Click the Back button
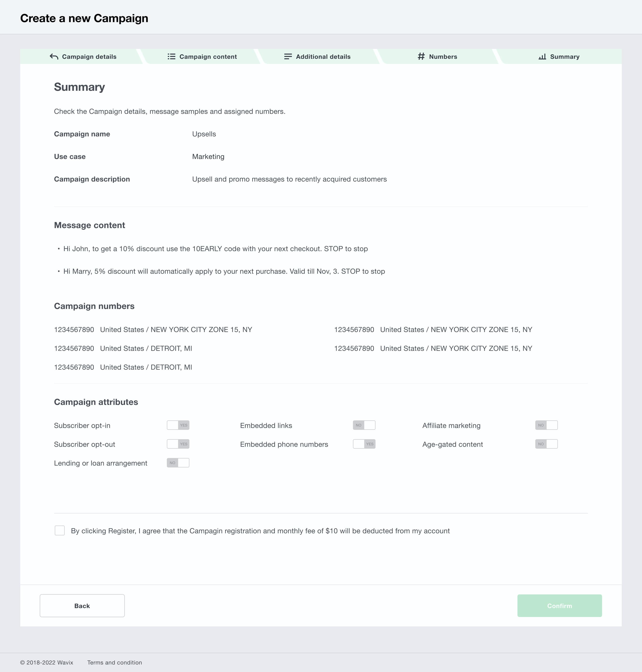 [x=82, y=606]
